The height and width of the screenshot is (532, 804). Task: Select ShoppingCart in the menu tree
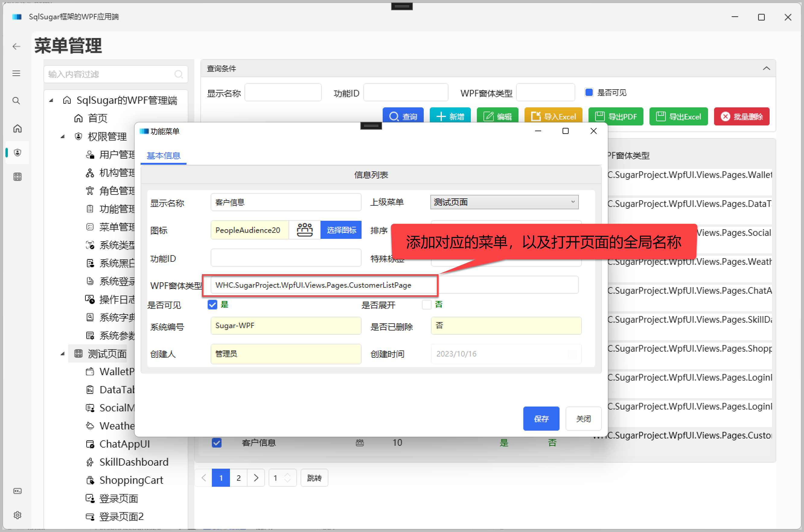(x=131, y=480)
